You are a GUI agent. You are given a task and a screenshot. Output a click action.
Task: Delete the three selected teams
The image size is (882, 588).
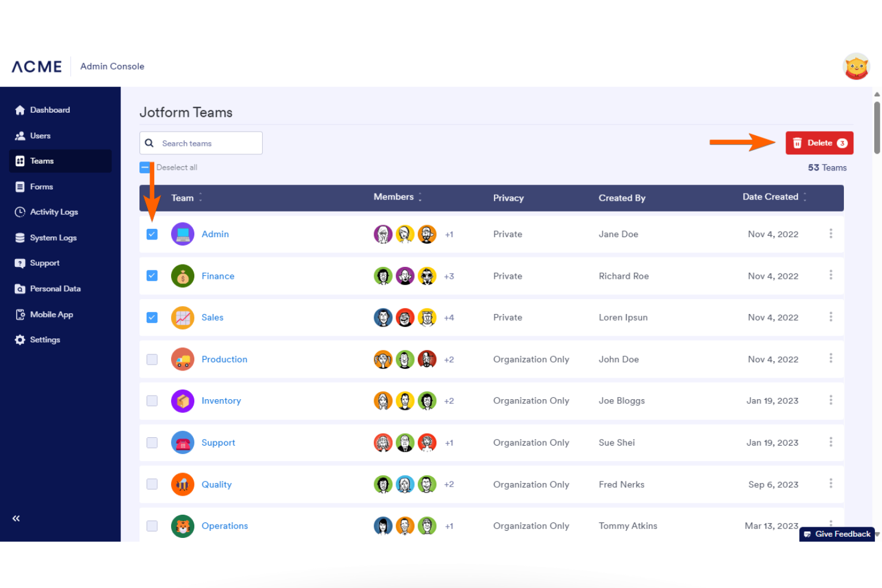[x=819, y=143]
